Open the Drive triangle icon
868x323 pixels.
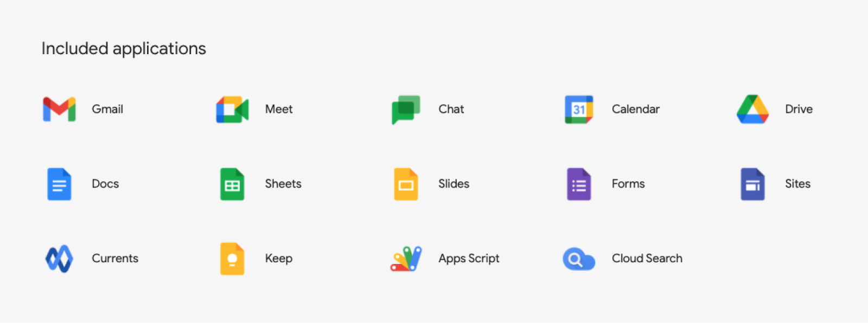pos(752,109)
